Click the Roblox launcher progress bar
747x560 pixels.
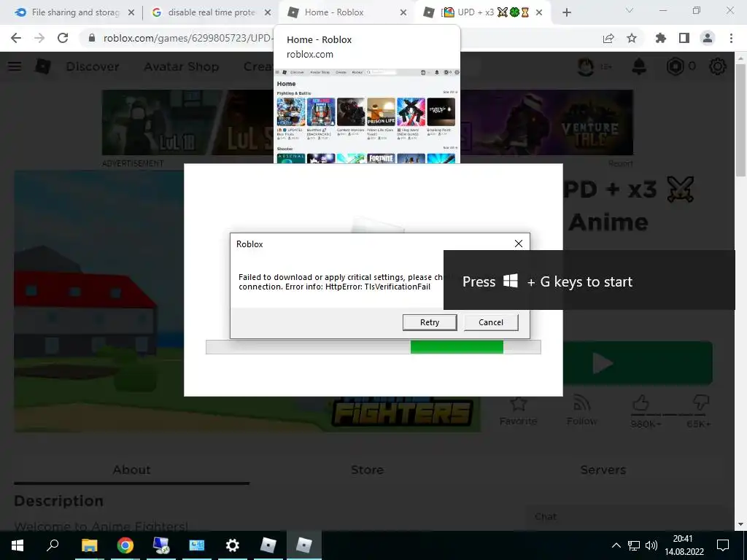[373, 347]
